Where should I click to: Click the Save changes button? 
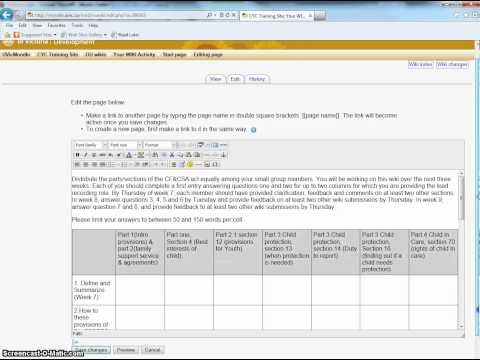coord(91,350)
